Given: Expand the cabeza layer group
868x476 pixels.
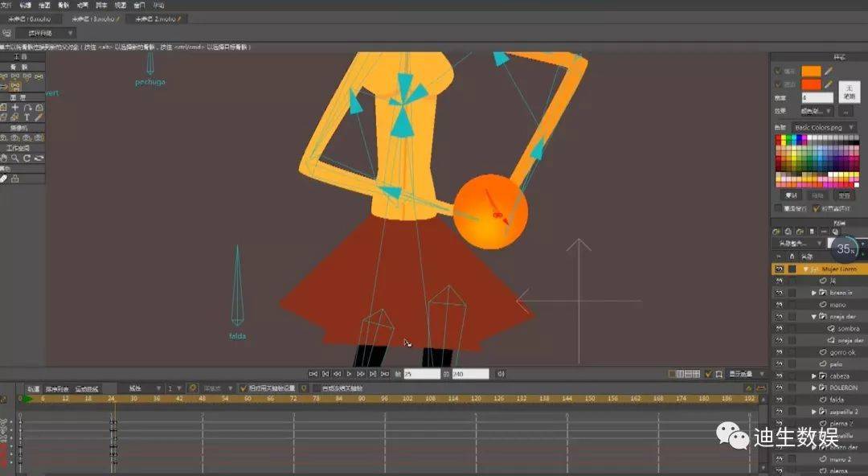Looking at the screenshot, I should pyautogui.click(x=813, y=375).
